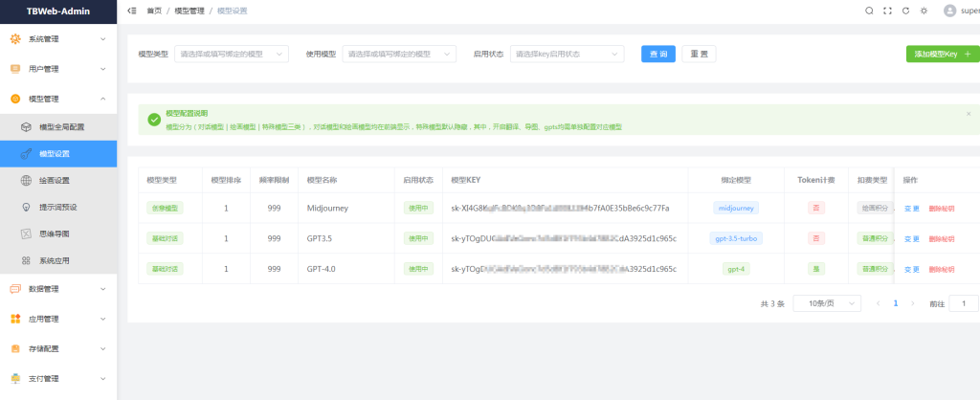
Task: Open 模型全局配置 sidebar item
Action: click(x=60, y=126)
